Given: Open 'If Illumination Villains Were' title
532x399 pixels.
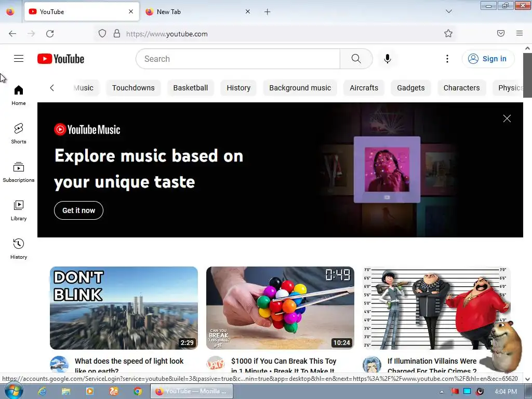Looking at the screenshot, I should [432, 365].
